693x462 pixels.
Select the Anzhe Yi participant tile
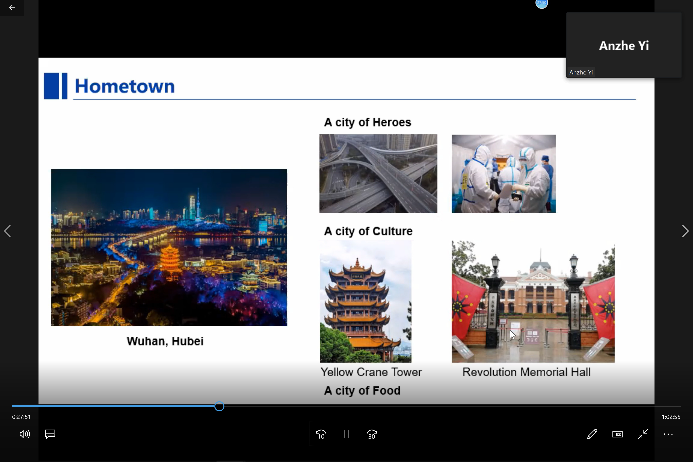click(x=624, y=45)
